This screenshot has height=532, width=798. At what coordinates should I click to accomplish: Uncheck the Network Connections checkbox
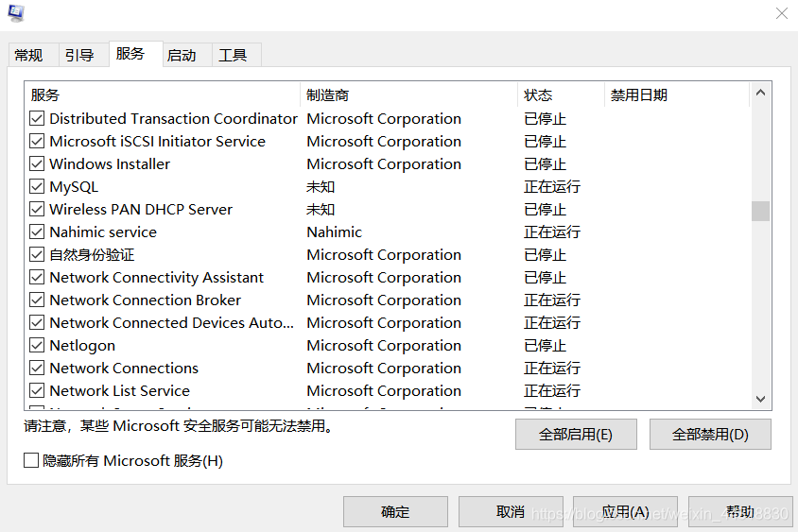pyautogui.click(x=37, y=368)
